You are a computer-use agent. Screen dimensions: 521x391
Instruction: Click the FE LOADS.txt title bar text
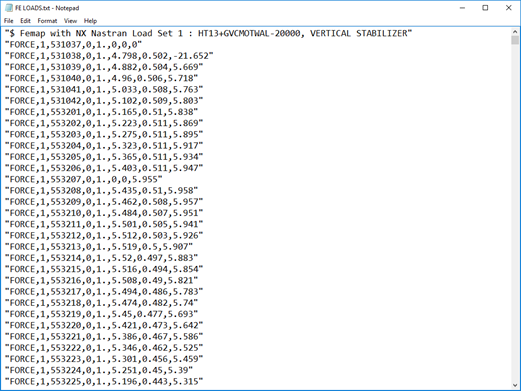47,8
